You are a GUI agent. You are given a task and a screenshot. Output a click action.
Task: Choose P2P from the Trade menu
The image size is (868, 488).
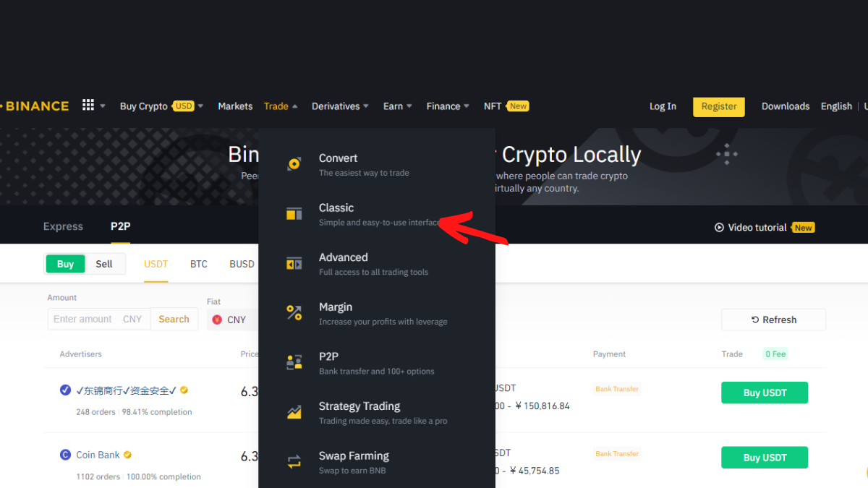pyautogui.click(x=376, y=363)
